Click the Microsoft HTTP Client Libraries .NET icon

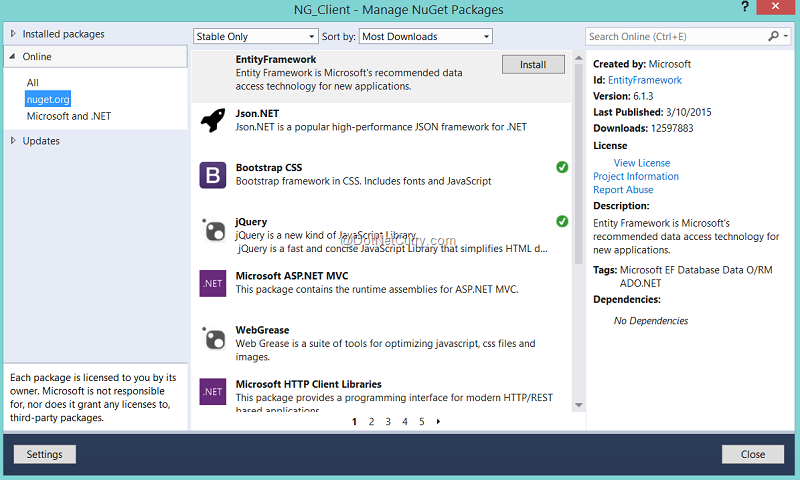click(x=213, y=392)
